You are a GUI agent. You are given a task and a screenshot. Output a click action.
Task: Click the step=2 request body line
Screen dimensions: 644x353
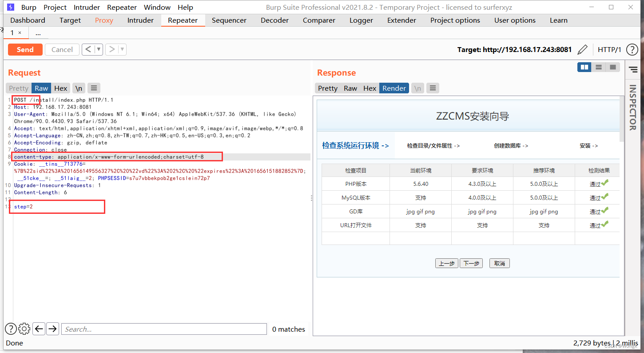[24, 207]
